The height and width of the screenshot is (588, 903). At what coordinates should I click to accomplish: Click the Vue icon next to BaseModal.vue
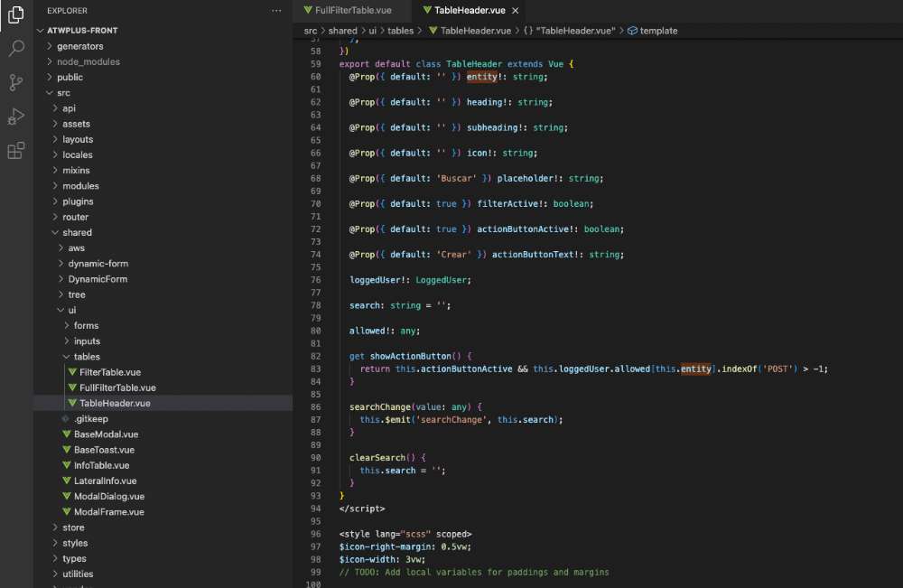tap(66, 434)
